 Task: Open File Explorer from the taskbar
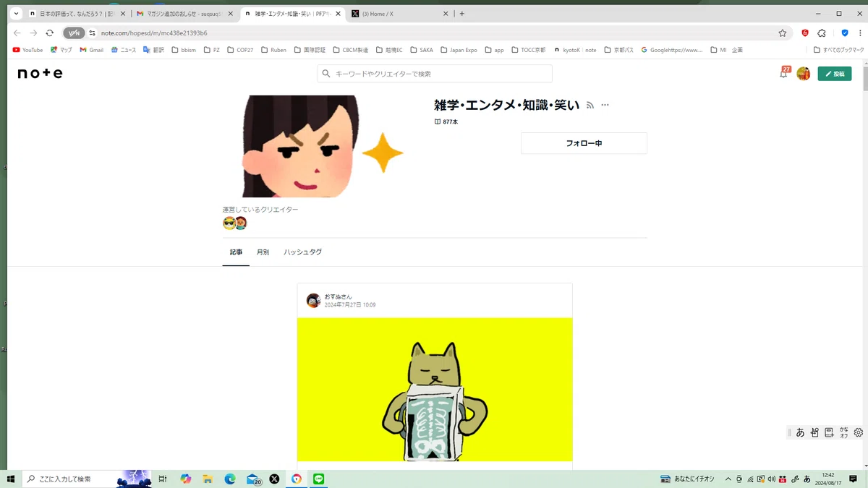(x=208, y=479)
